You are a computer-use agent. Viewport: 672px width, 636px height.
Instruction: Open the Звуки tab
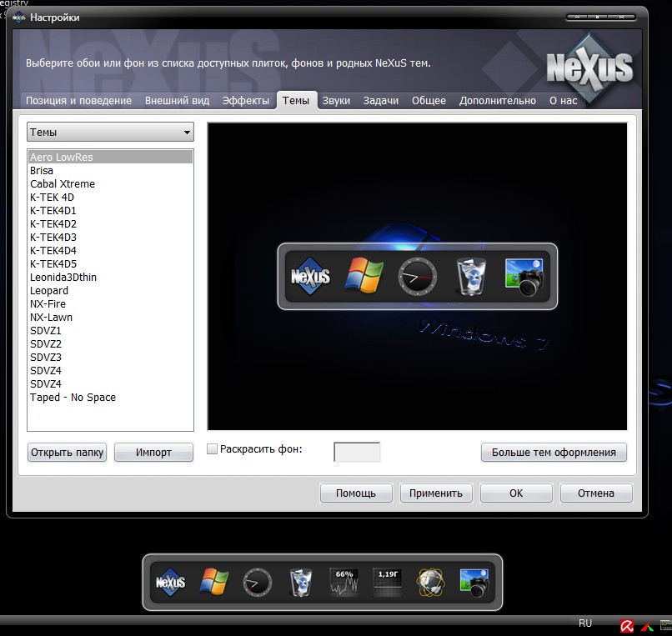point(336,101)
